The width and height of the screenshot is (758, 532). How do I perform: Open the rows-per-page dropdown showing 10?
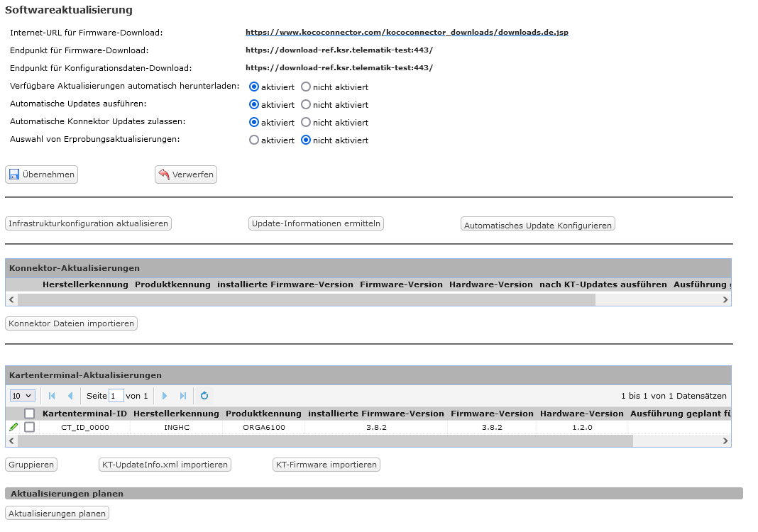[23, 396]
